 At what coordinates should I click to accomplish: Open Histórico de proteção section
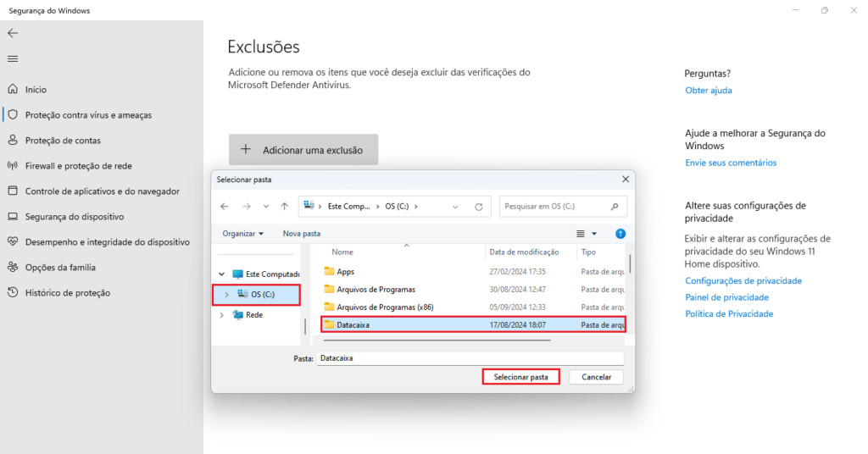tap(67, 293)
